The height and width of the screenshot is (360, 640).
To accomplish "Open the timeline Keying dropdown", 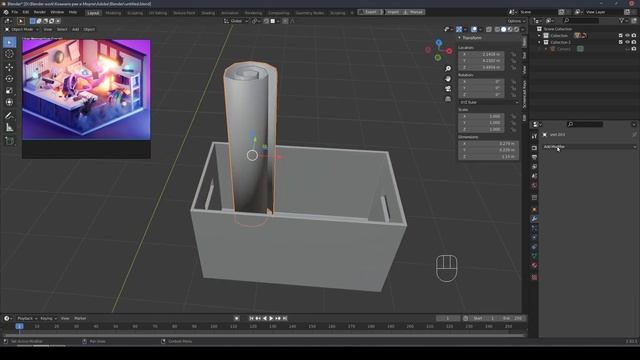I will click(x=48, y=318).
